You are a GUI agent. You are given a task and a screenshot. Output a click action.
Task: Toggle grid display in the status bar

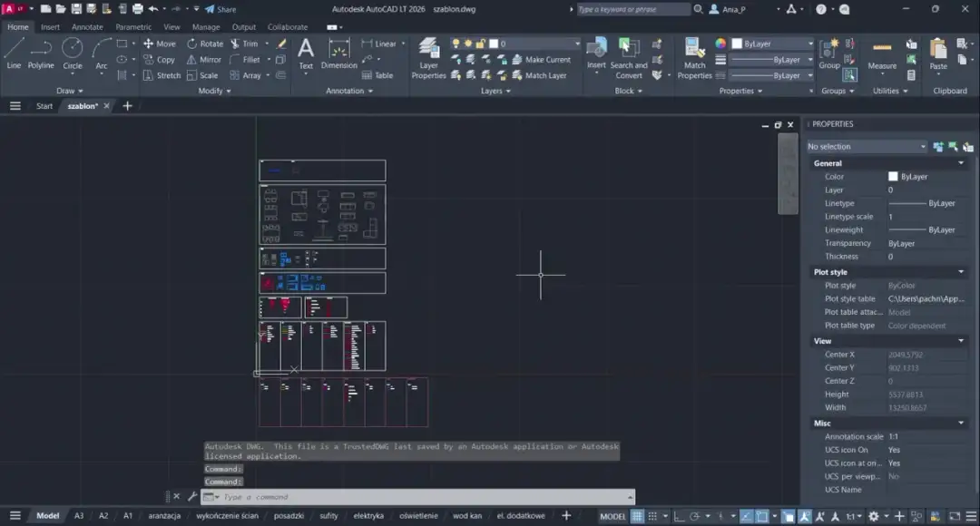637,515
